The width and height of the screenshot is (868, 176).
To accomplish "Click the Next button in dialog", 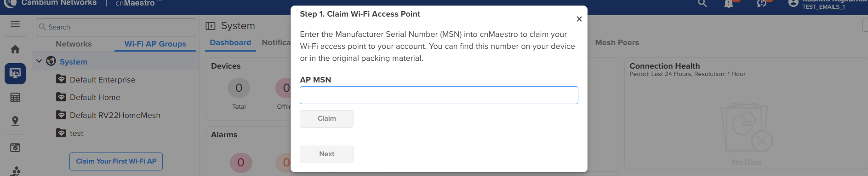I will (326, 154).
